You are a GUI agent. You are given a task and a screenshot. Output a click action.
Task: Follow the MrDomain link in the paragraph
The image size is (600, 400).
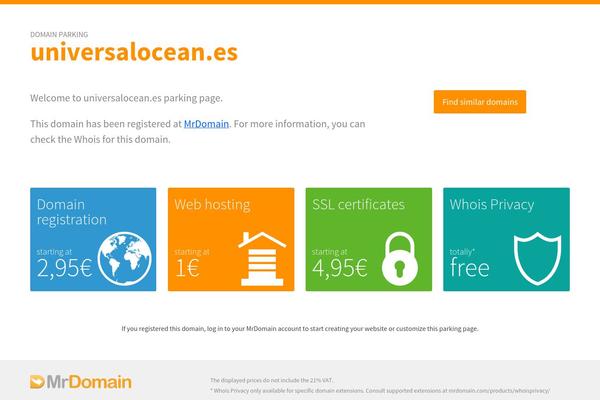[206, 124]
